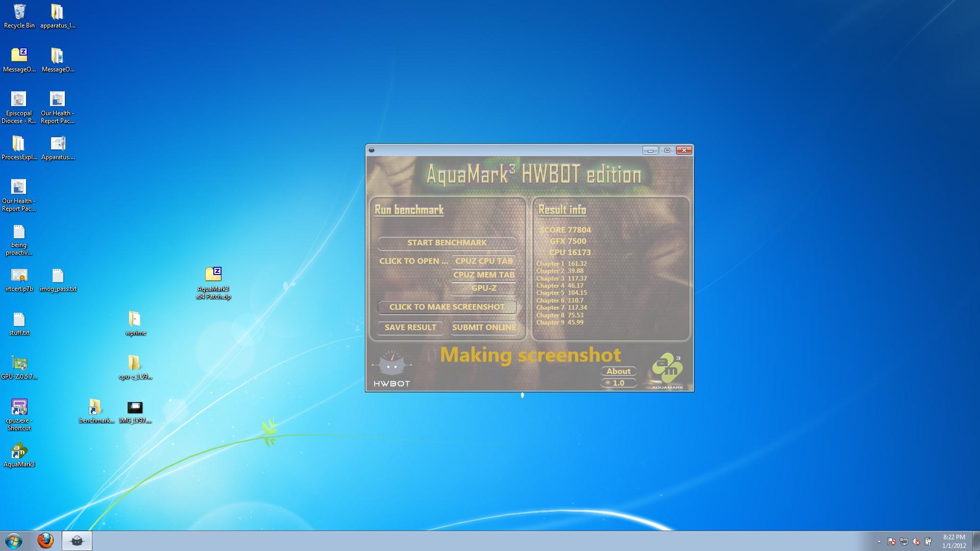The height and width of the screenshot is (551, 980).
Task: Open GPU-Z from the benchmark window
Action: [x=483, y=288]
